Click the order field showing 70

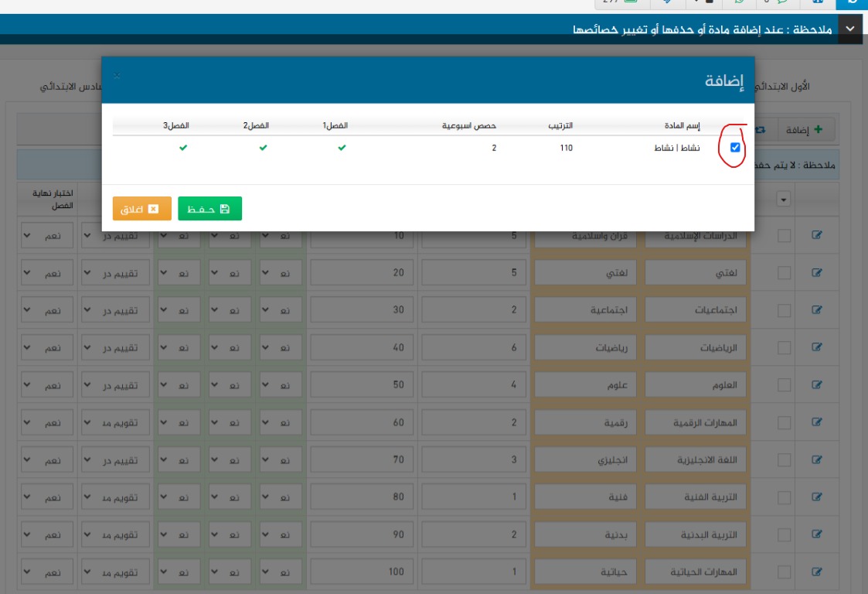[x=362, y=460]
